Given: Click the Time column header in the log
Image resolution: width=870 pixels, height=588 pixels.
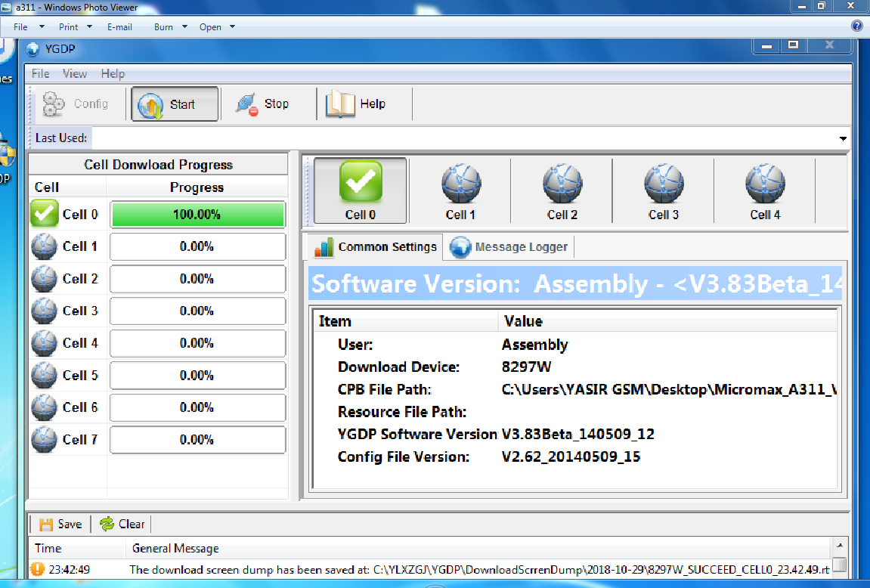Looking at the screenshot, I should click(77, 549).
